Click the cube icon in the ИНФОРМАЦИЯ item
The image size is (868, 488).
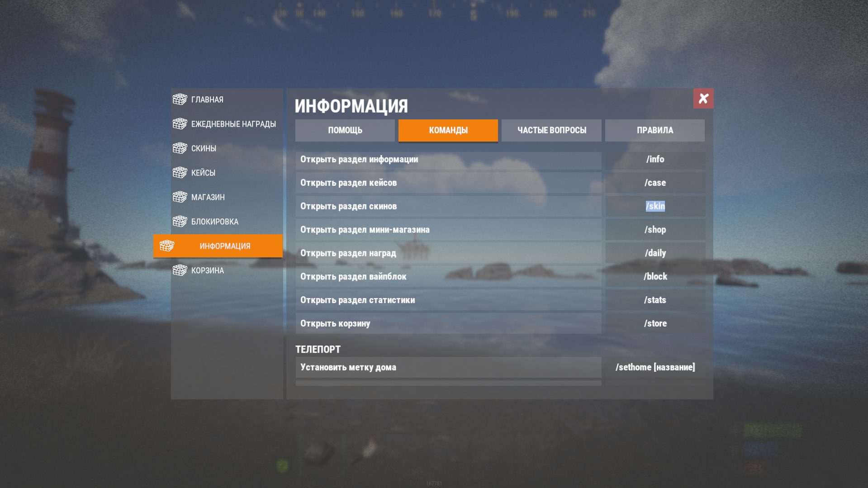pos(167,246)
